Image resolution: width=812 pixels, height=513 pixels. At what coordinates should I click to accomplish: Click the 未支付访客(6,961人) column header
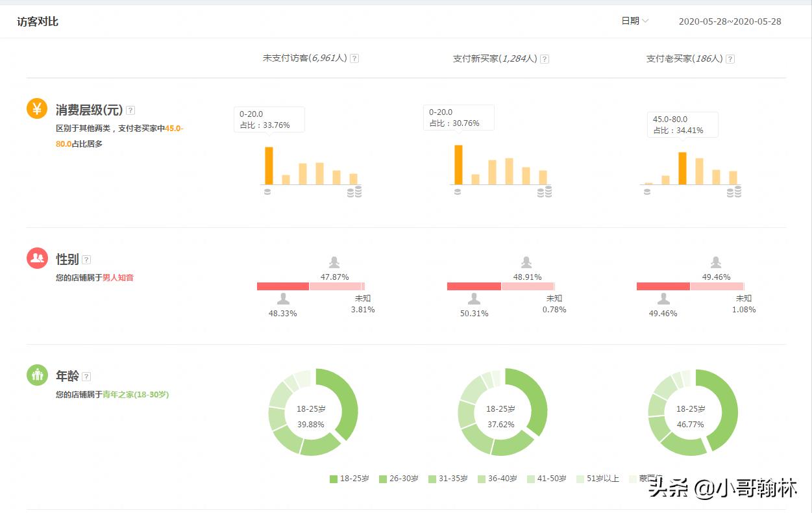point(305,58)
